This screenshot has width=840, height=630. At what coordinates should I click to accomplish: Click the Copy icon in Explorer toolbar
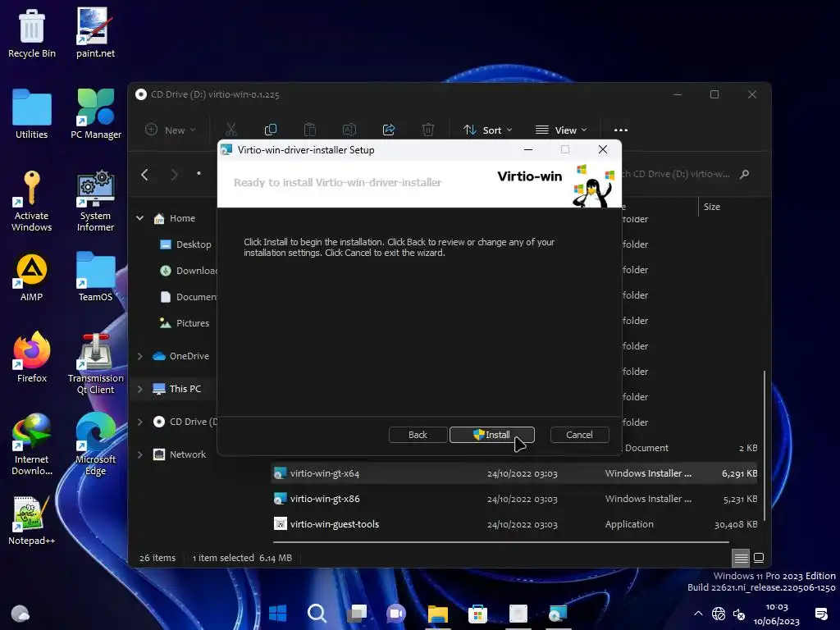(x=271, y=130)
